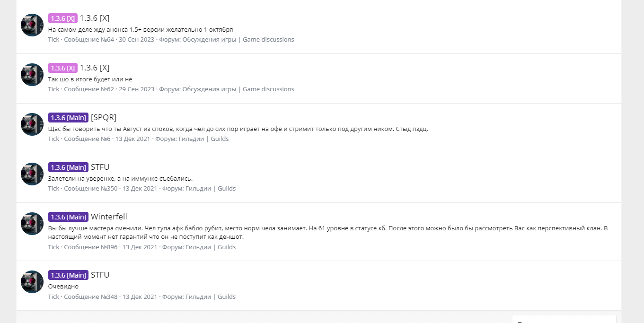Click pink 1.3.6 [X] badge in message №62 post
Viewport: 644px width, 323px height.
pyautogui.click(x=62, y=68)
